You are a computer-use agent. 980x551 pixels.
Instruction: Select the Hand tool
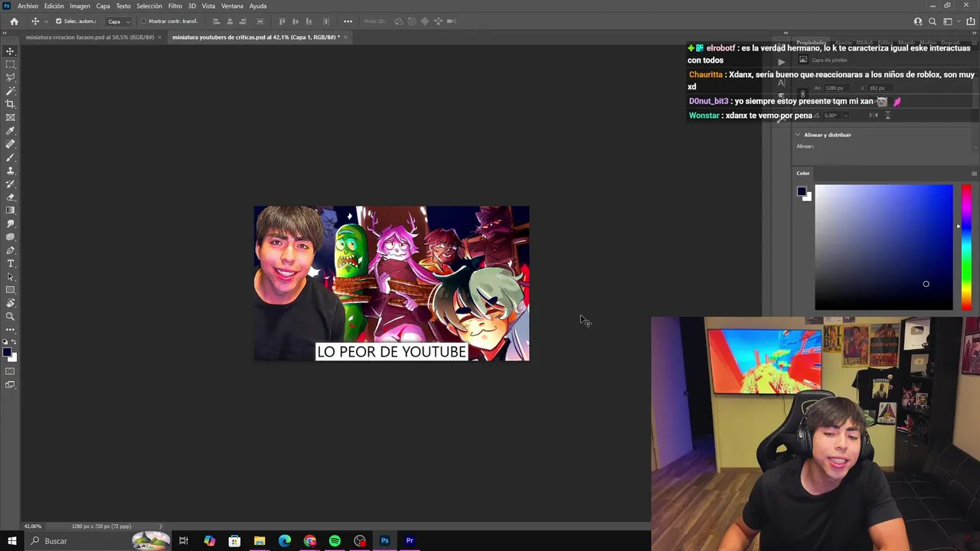pyautogui.click(x=10, y=303)
